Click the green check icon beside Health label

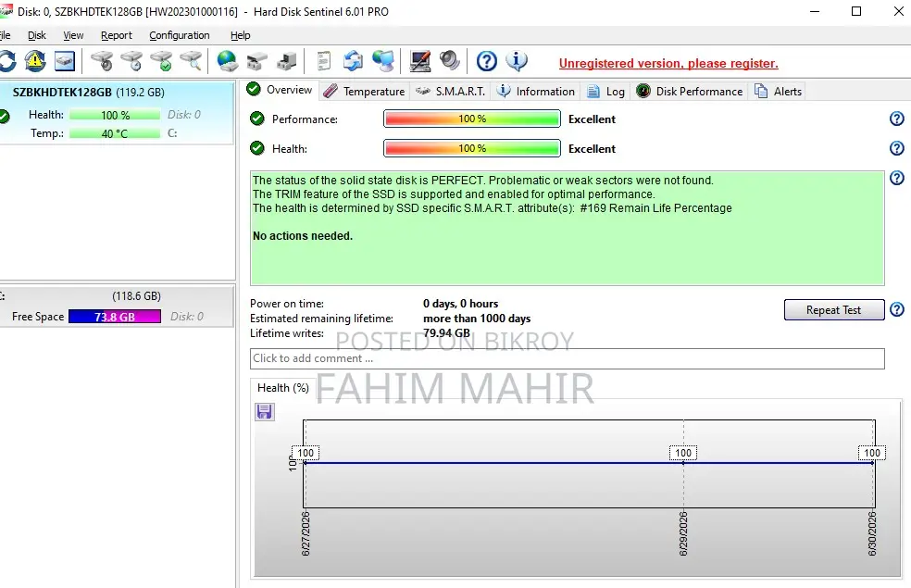[x=256, y=148]
